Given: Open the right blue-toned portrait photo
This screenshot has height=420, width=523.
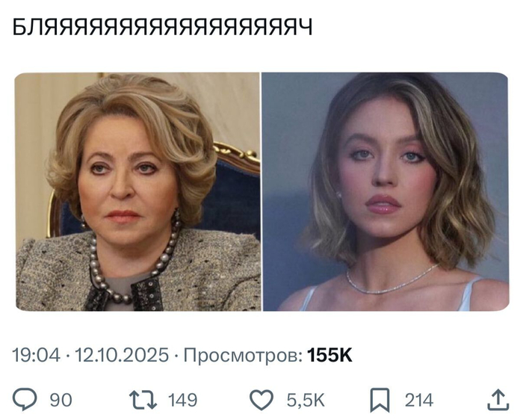Looking at the screenshot, I should pos(386,192).
